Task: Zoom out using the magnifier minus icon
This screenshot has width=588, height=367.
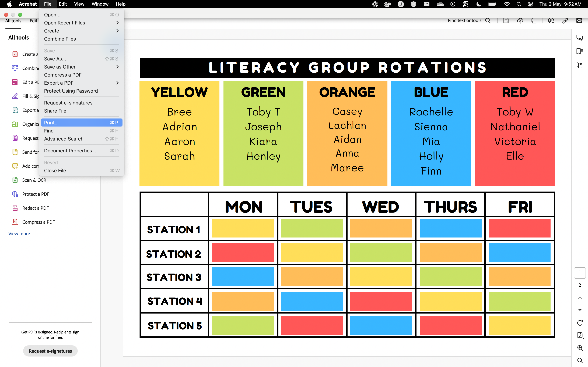Action: coord(580,360)
